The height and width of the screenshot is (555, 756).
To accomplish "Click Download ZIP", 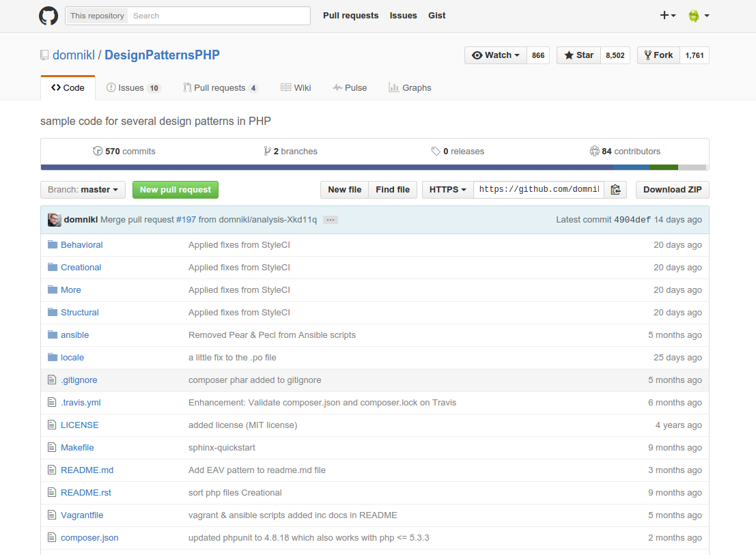I will (x=673, y=190).
